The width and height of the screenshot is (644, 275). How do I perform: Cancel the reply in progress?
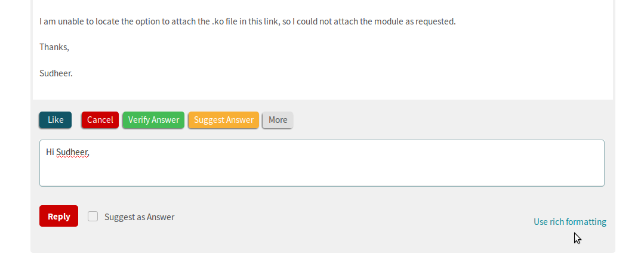pos(100,120)
